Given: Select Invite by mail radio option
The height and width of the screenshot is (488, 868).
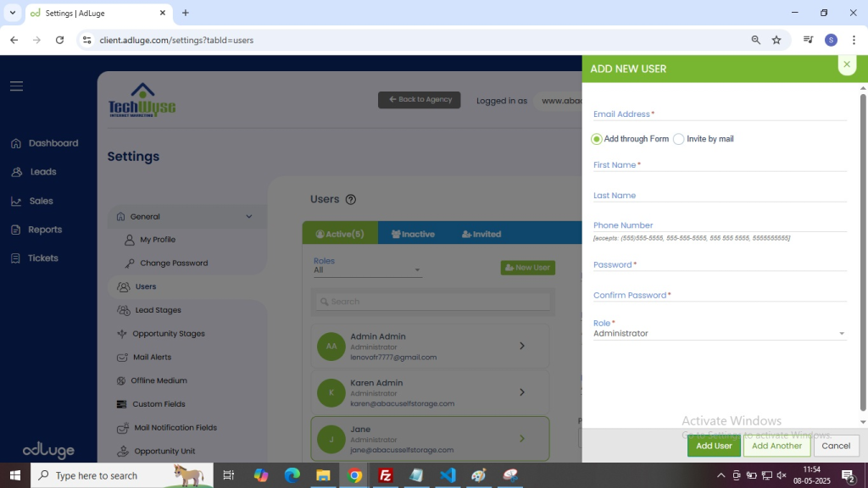Looking at the screenshot, I should pos(679,139).
